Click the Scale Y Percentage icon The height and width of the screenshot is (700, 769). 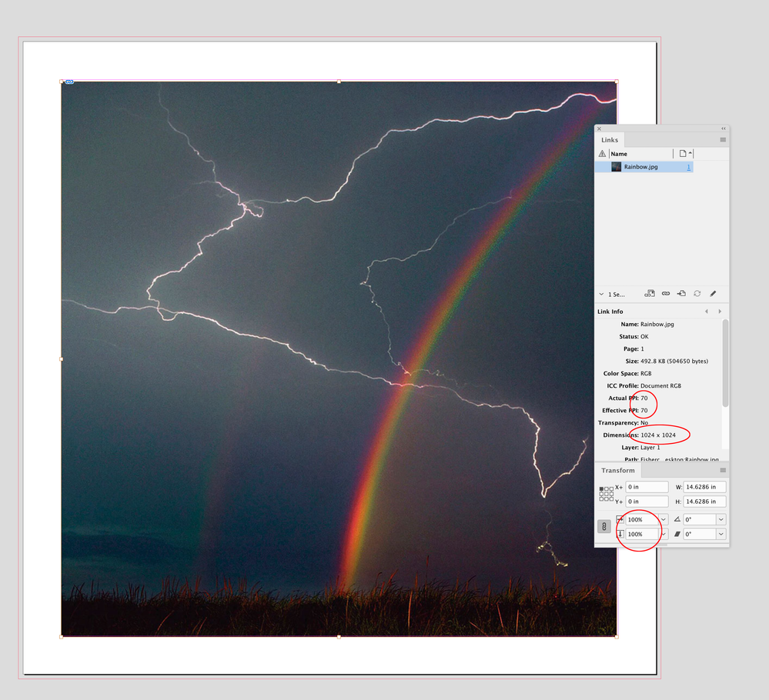pyautogui.click(x=620, y=534)
